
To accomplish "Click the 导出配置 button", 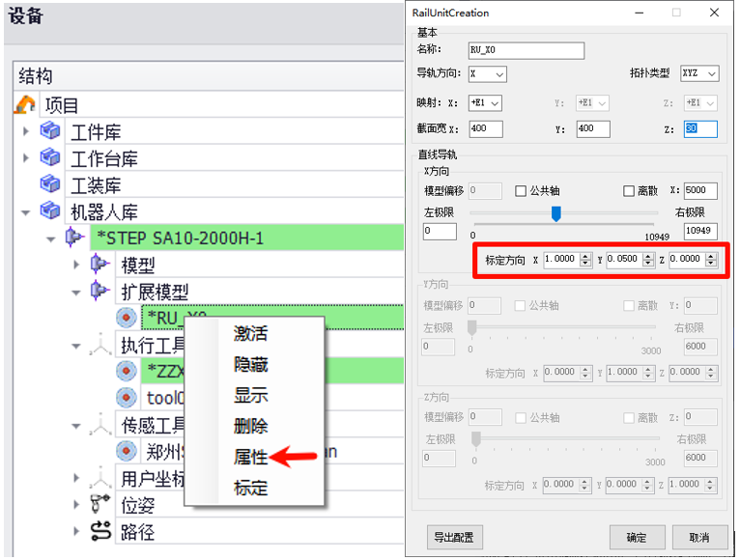I will [x=454, y=537].
